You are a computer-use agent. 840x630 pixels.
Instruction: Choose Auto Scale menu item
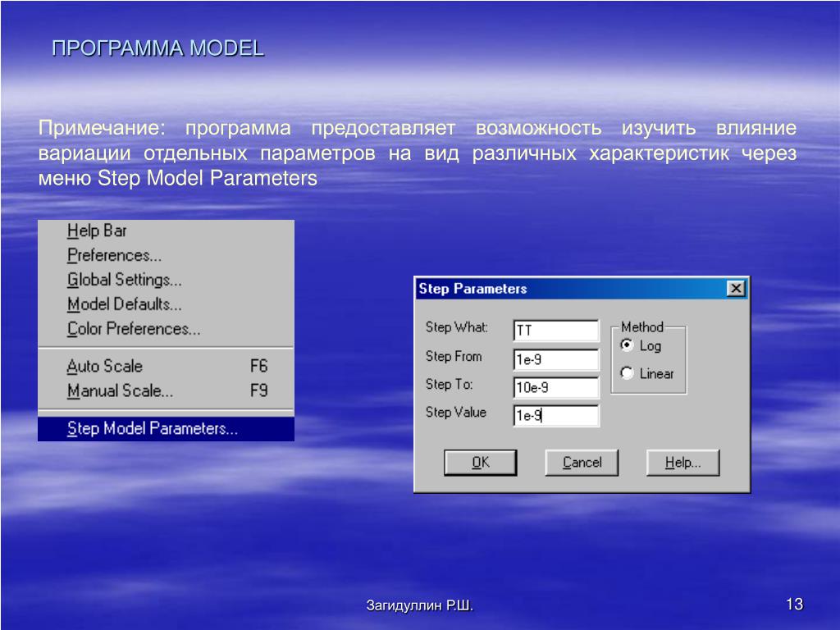tap(166, 366)
